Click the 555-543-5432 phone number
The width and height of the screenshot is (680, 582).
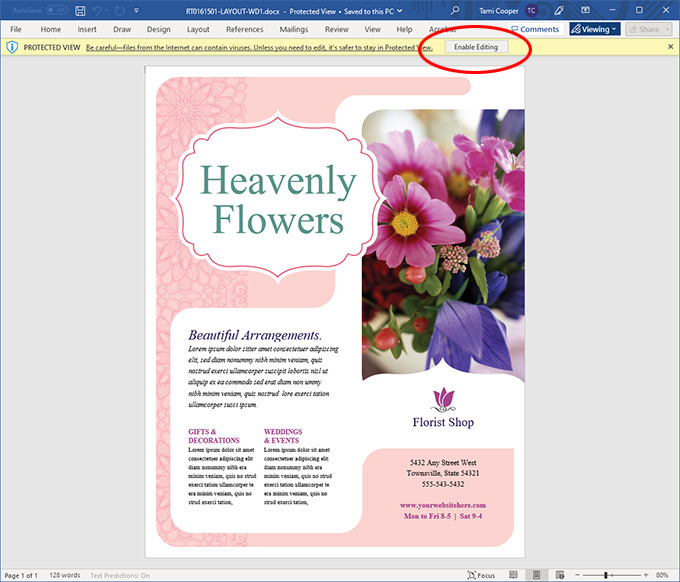[443, 484]
